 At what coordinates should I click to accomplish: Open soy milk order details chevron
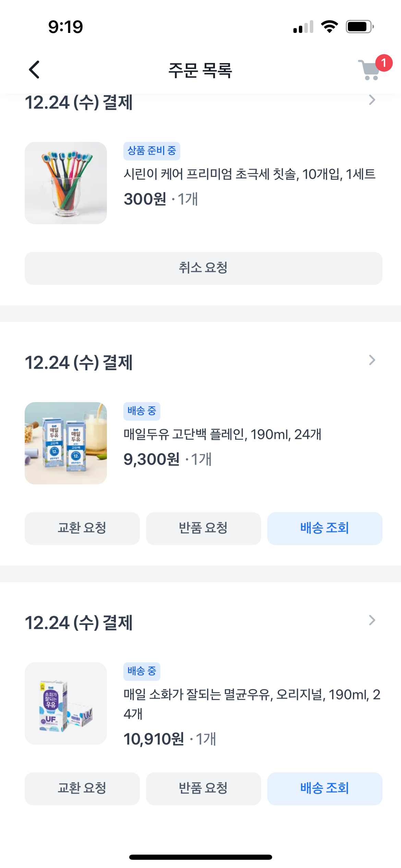[x=372, y=360]
